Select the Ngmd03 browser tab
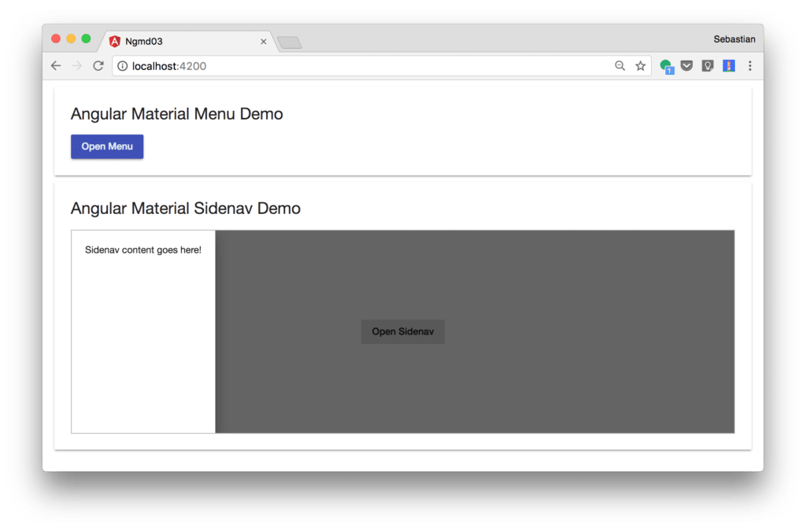The width and height of the screenshot is (806, 532). click(189, 41)
